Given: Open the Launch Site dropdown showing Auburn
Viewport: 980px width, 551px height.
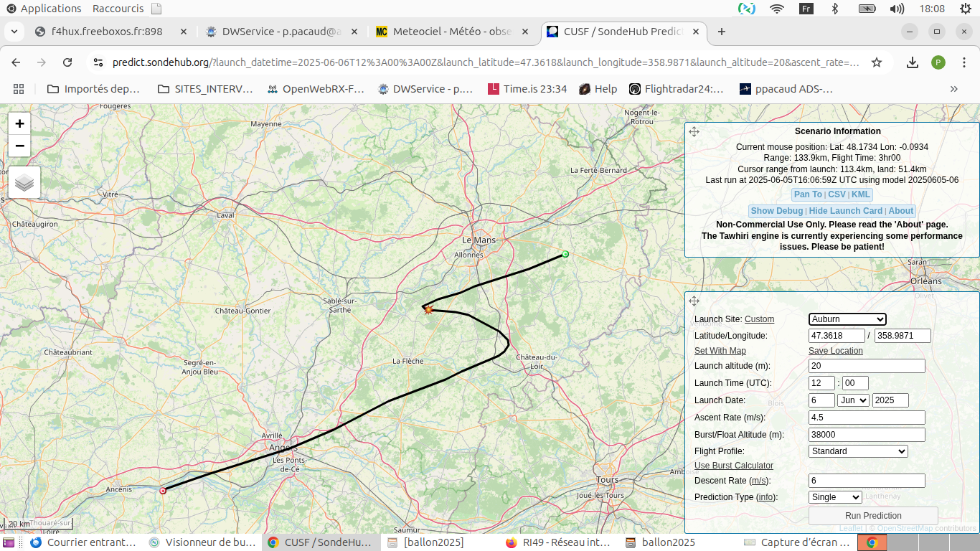Looking at the screenshot, I should coord(847,319).
